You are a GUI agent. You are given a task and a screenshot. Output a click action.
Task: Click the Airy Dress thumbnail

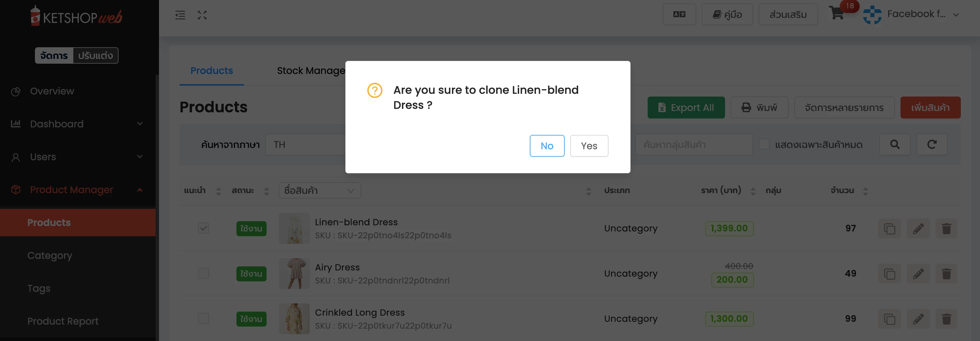(x=294, y=273)
